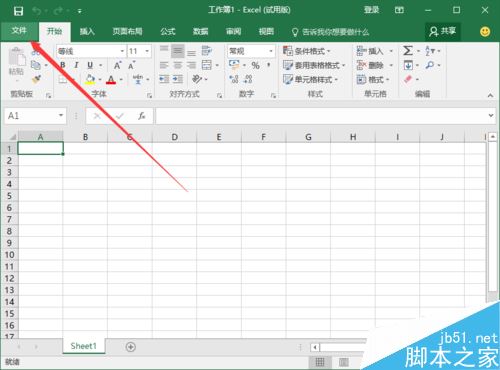This screenshot has width=500, height=370.
Task: Click Decrease Indent icon
Action: 164,79
